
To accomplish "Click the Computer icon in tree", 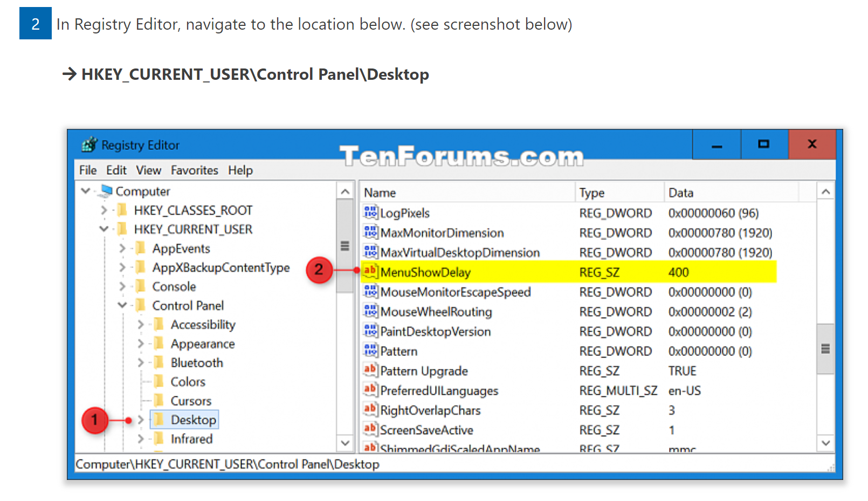I will coord(106,191).
